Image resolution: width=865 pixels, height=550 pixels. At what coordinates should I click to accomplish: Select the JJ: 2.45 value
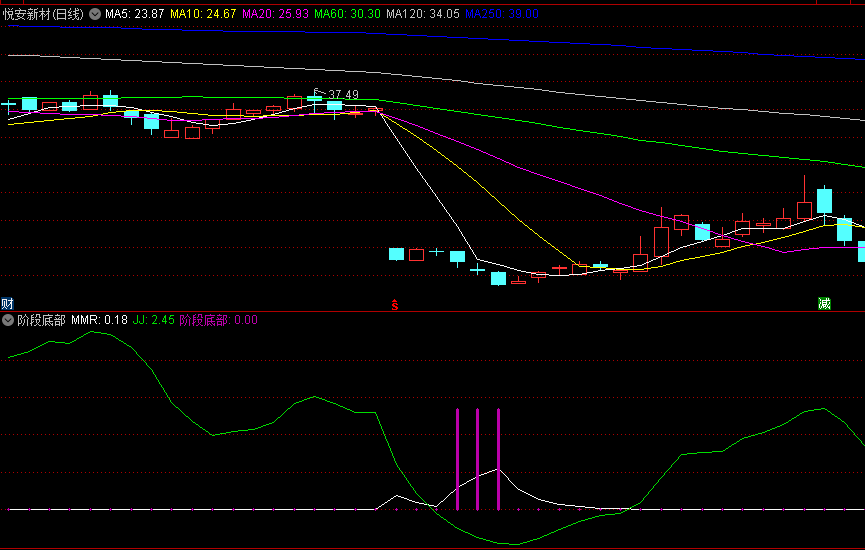[154, 320]
